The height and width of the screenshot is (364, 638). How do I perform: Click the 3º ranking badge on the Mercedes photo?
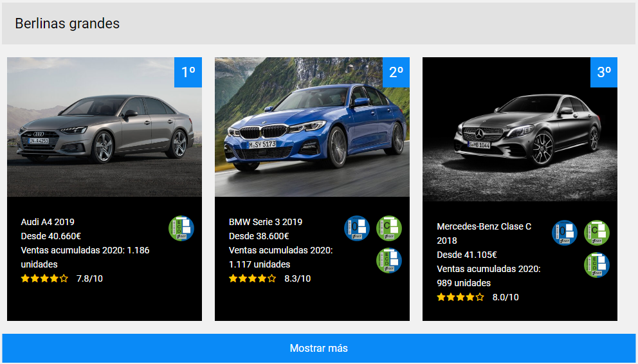click(x=604, y=73)
